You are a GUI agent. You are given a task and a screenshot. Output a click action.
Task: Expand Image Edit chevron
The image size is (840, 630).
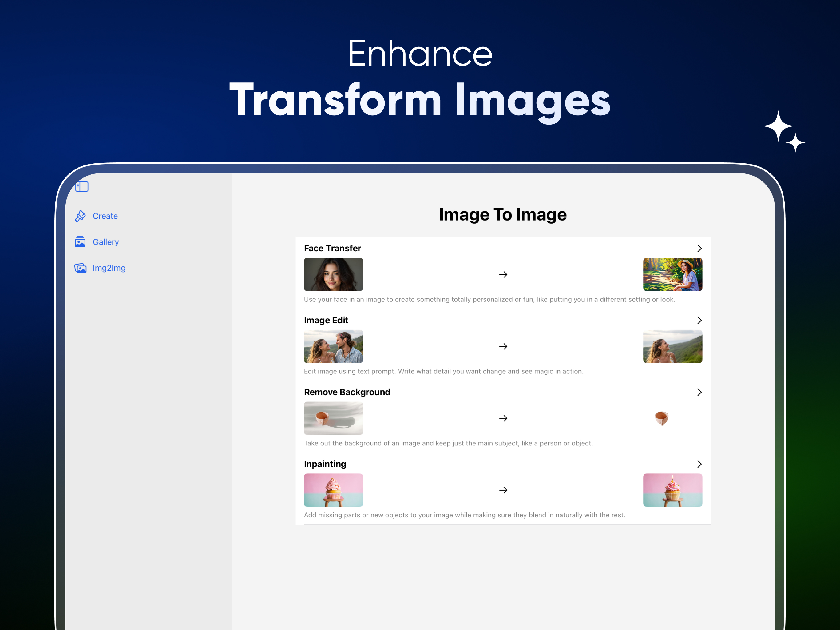pyautogui.click(x=699, y=320)
